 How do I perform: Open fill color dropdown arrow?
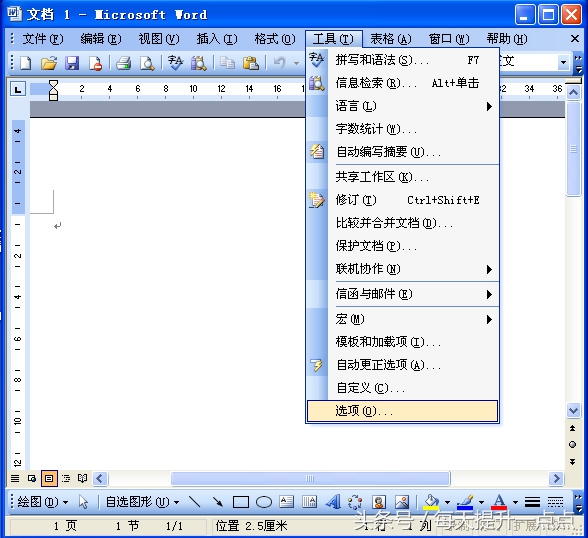(447, 502)
